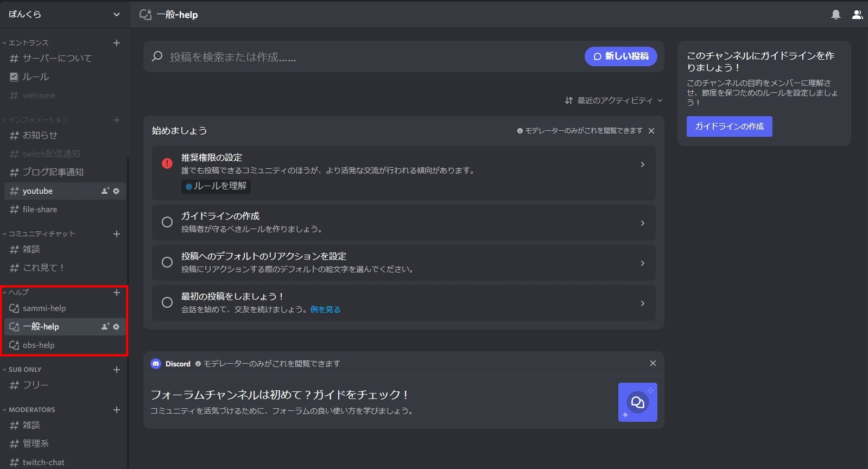Click the info icon beside モデレーターのみ checklist note
Viewport: 868px width, 469px height.
(x=520, y=131)
